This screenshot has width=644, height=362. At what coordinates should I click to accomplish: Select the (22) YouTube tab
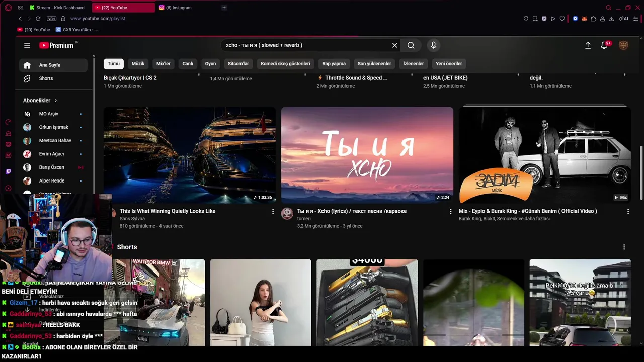tap(124, 8)
